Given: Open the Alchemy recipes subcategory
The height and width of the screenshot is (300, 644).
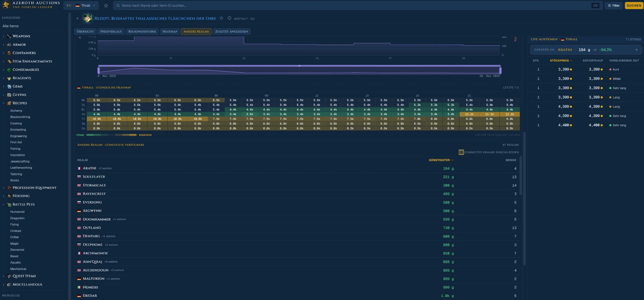Looking at the screenshot, I should [16, 111].
